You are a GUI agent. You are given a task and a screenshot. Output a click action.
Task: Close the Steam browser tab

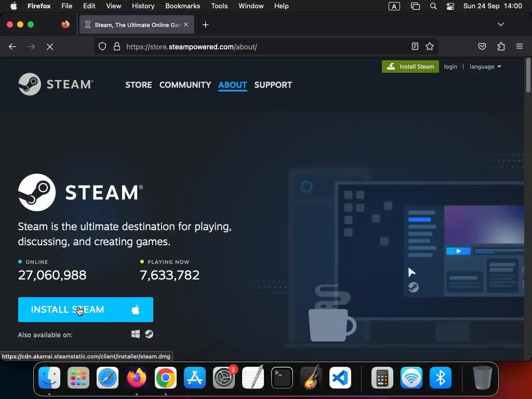[x=186, y=24]
